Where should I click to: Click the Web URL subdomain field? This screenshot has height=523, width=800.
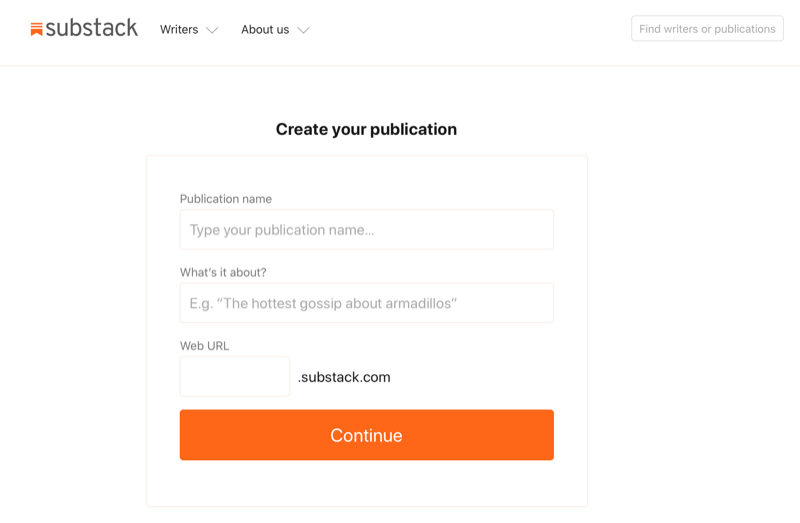coord(235,377)
